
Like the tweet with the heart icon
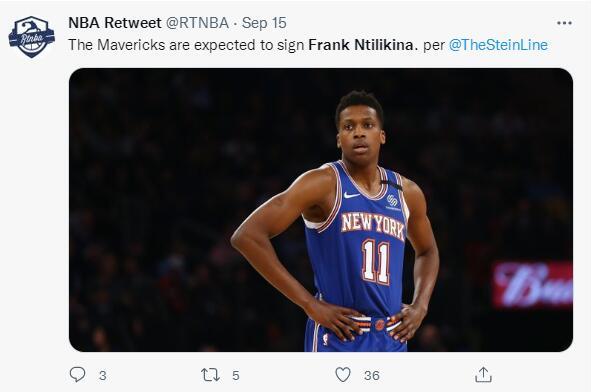[343, 375]
